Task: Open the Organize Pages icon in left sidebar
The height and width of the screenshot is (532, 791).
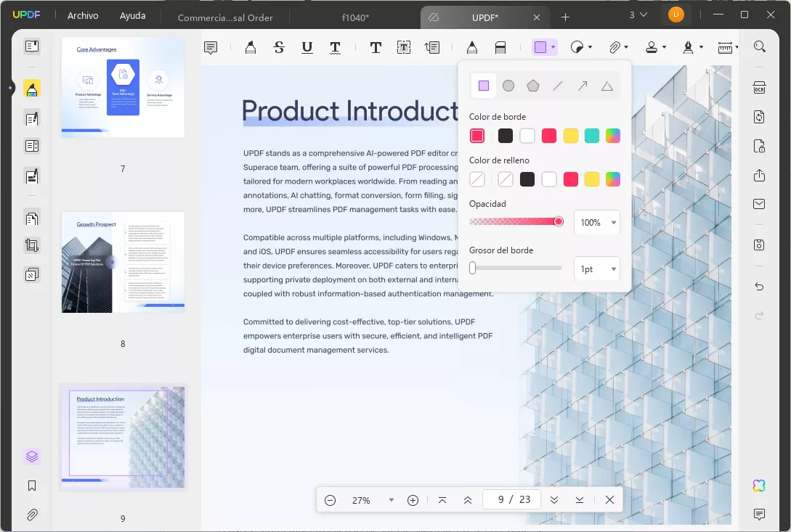Action: point(32,218)
